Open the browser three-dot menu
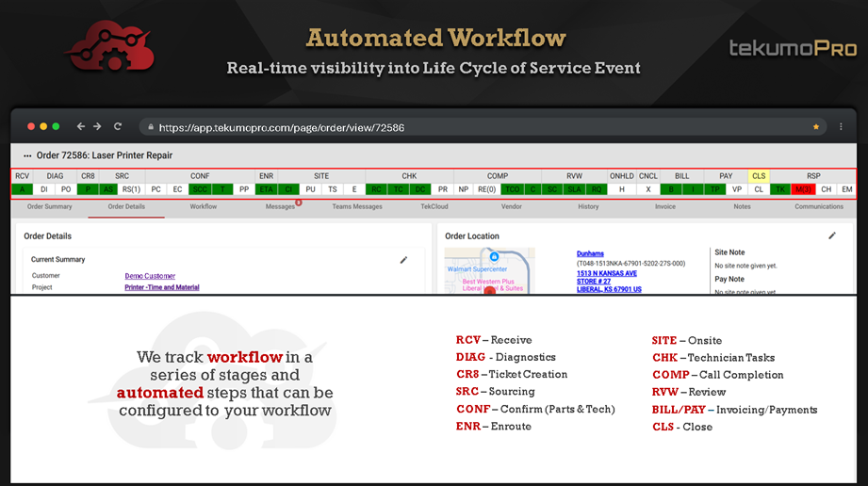 click(841, 126)
